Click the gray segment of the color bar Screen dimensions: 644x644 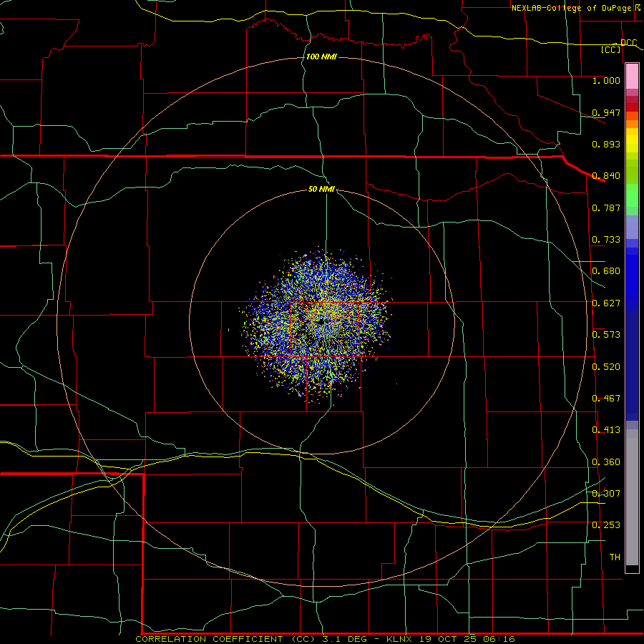pos(632,497)
